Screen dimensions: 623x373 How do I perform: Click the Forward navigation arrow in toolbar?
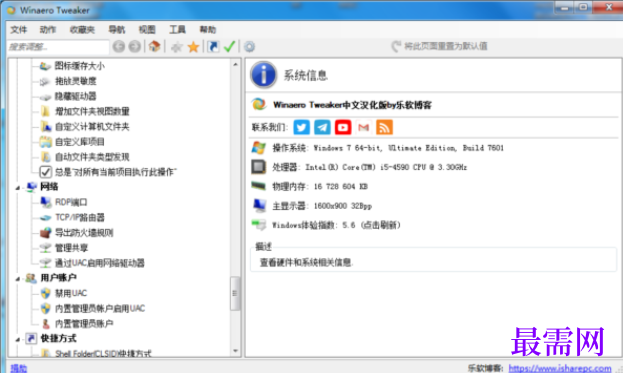click(135, 46)
